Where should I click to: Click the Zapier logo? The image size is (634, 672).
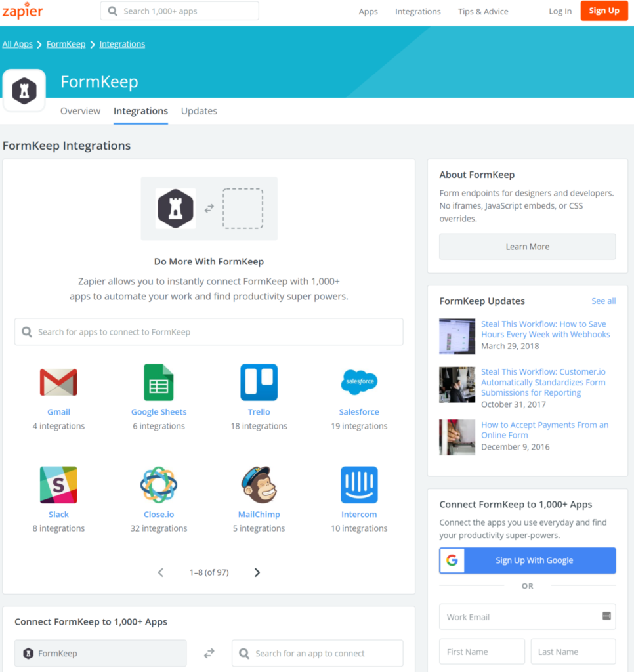coord(22,10)
